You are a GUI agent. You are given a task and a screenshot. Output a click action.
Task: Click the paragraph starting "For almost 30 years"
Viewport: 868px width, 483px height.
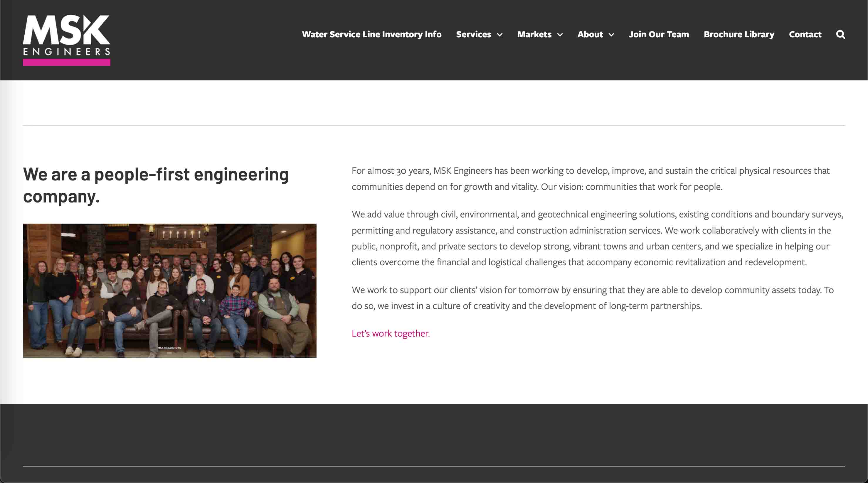pos(590,178)
